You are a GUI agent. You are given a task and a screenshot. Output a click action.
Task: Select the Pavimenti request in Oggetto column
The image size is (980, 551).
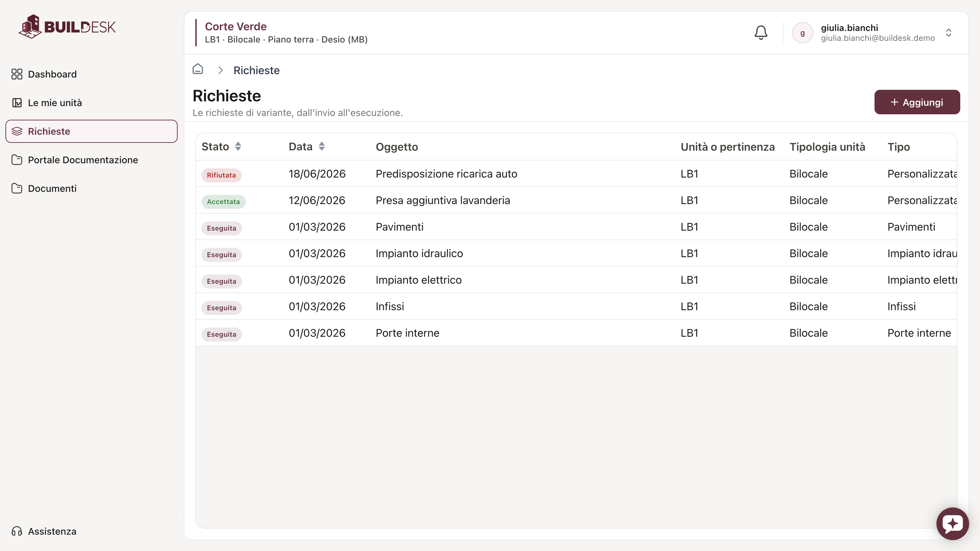[399, 227]
